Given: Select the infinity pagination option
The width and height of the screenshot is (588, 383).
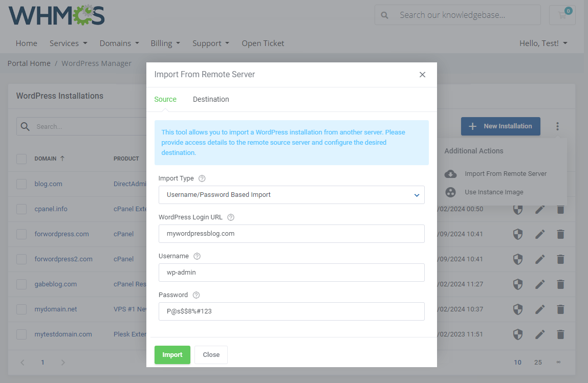Looking at the screenshot, I should (x=558, y=362).
